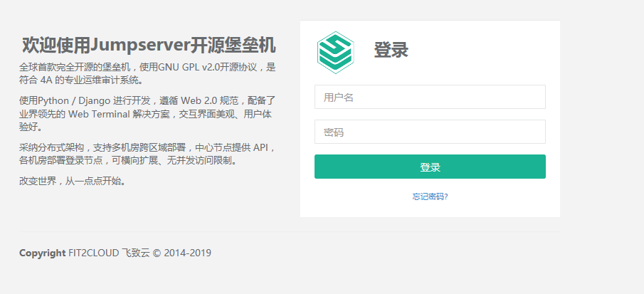This screenshot has height=294, width=644.
Task: Click the Jumpserver hexagon logo
Action: coord(336,53)
